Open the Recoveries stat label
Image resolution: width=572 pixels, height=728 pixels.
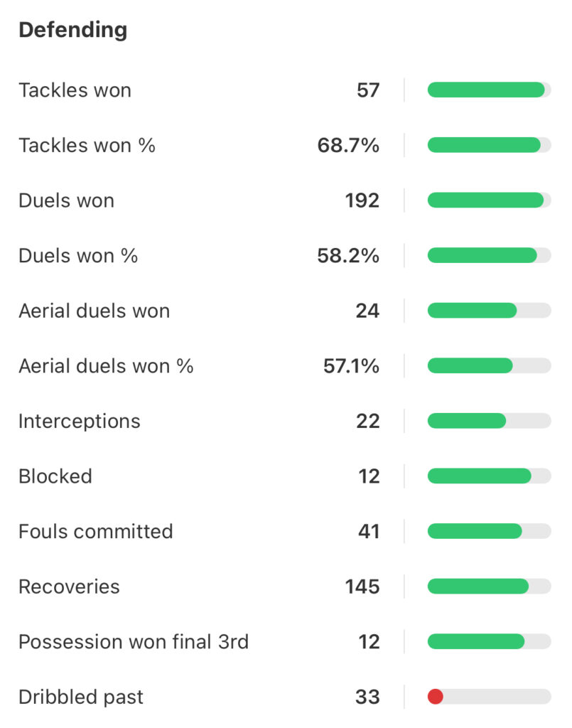click(x=69, y=587)
